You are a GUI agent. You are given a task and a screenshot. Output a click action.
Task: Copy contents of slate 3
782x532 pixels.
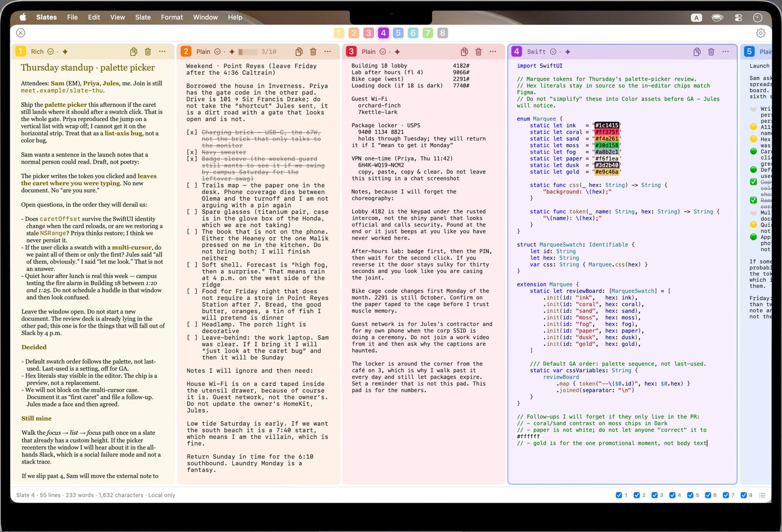click(x=464, y=51)
